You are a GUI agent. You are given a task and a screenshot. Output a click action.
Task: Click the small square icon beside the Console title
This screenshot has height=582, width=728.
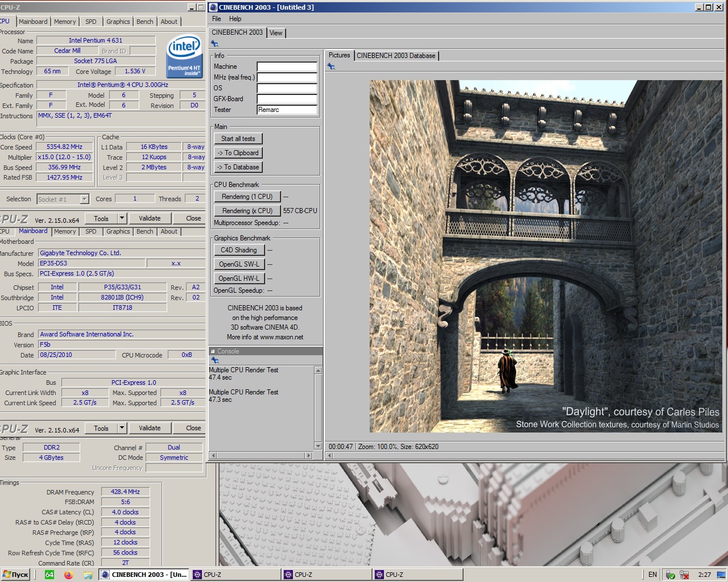pyautogui.click(x=213, y=351)
